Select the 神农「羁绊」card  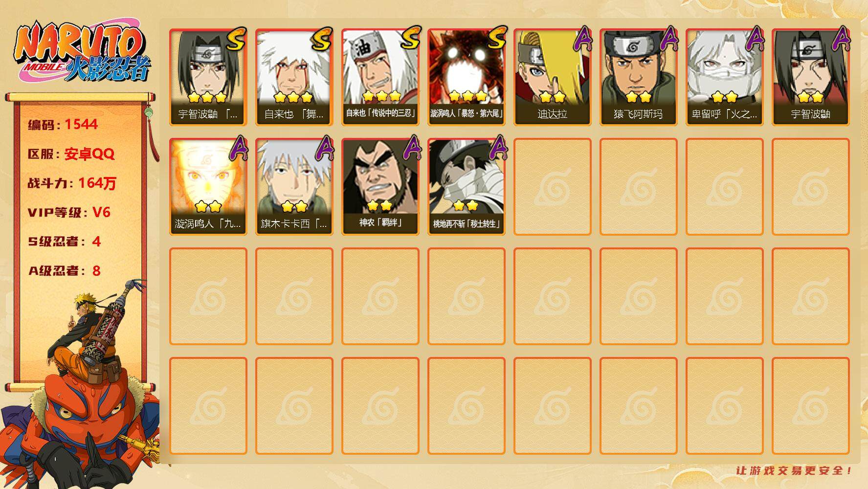click(380, 187)
